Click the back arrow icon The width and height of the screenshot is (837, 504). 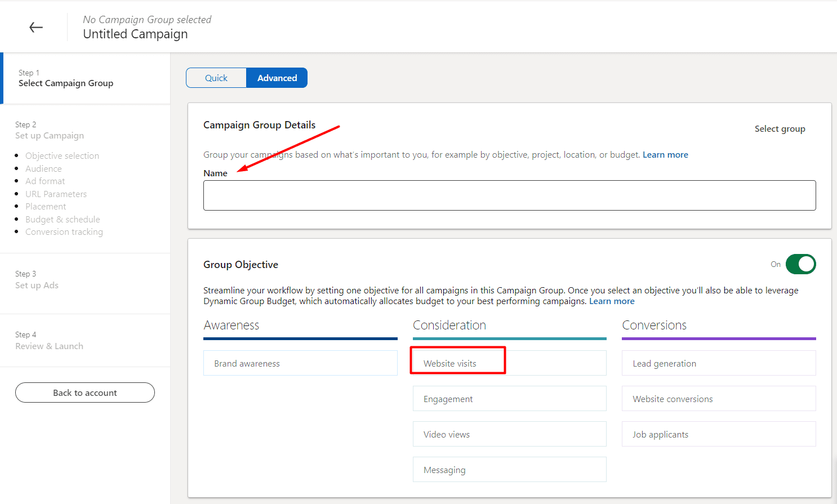(x=36, y=27)
